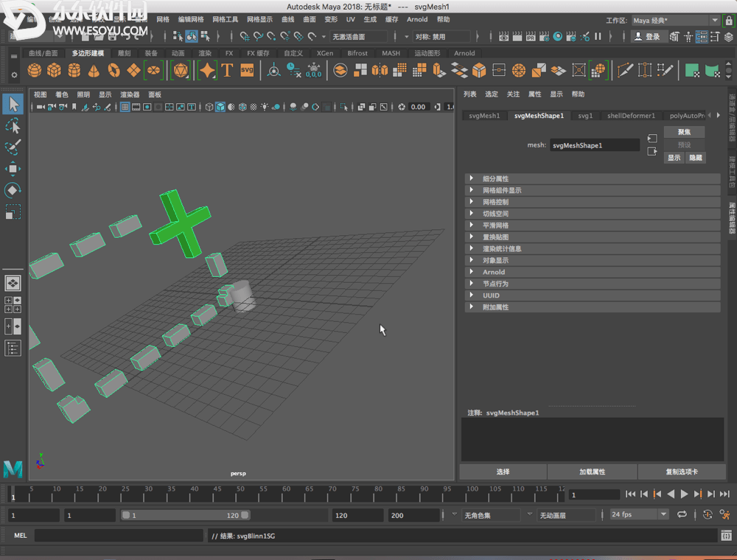Create a polygon plane from the shelf

pyautogui.click(x=133, y=71)
